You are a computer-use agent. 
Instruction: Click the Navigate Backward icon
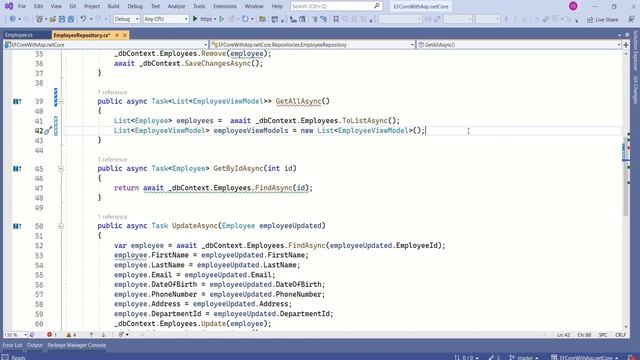coord(12,19)
